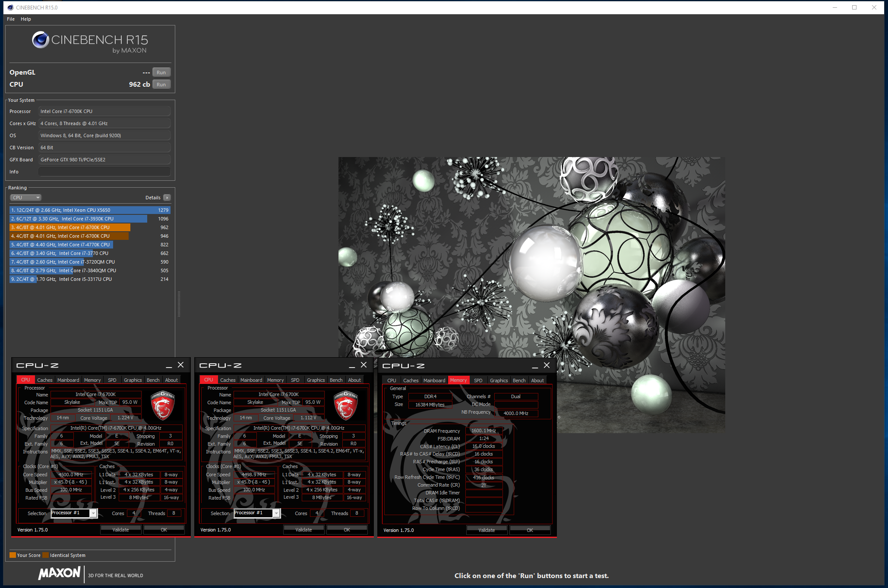The height and width of the screenshot is (588, 888).
Task: Click Validate in second CPU-Z window
Action: coord(304,530)
